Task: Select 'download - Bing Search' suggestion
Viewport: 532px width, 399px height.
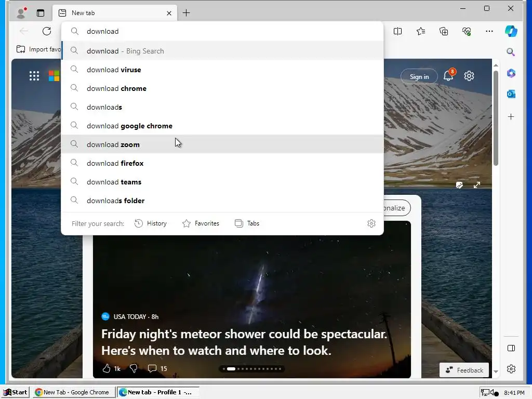Action: [x=222, y=51]
